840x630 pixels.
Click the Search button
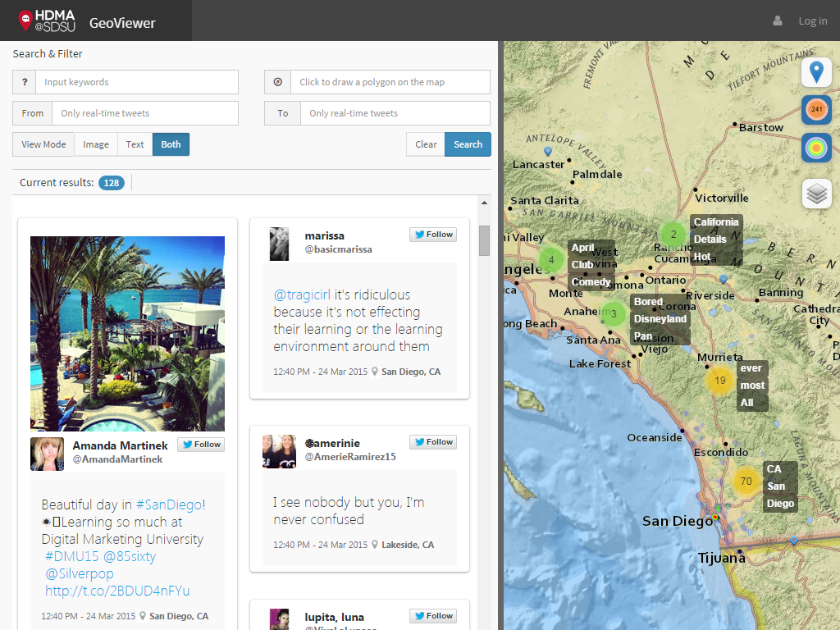[468, 144]
